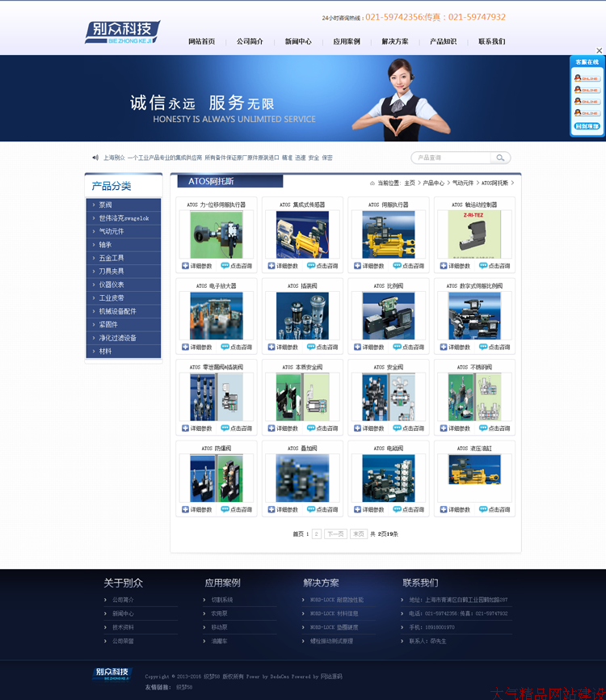Viewport: 606px width, 700px height.
Task: Click the 产品查询 search field
Action: [x=451, y=158]
